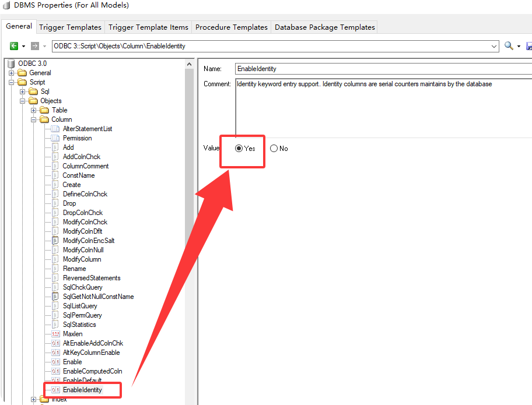The width and height of the screenshot is (532, 405).
Task: Expand the General folder node
Action: coord(11,73)
